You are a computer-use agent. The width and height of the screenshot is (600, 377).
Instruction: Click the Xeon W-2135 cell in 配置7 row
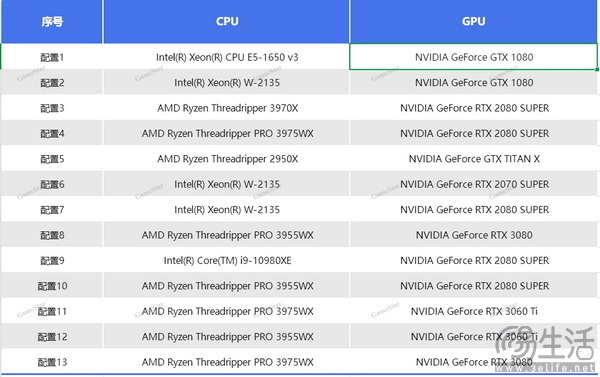227,209
